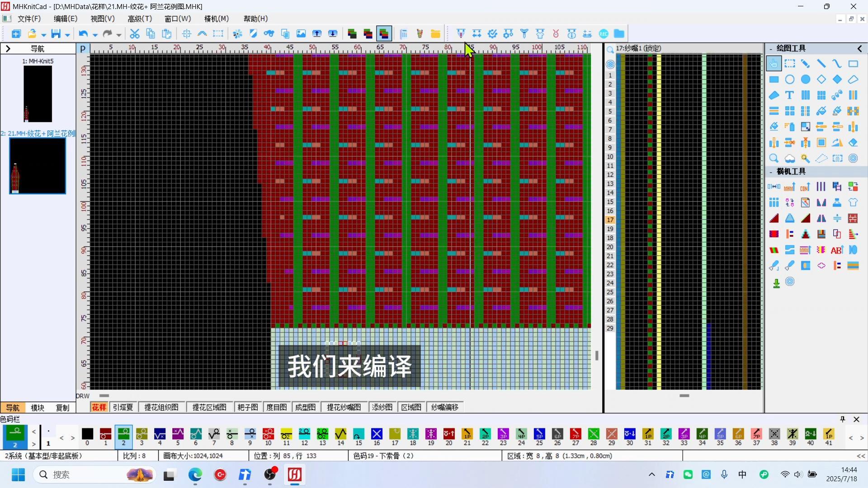The width and height of the screenshot is (868, 488).
Task: Click the REC record toolbar icon
Action: (603, 34)
